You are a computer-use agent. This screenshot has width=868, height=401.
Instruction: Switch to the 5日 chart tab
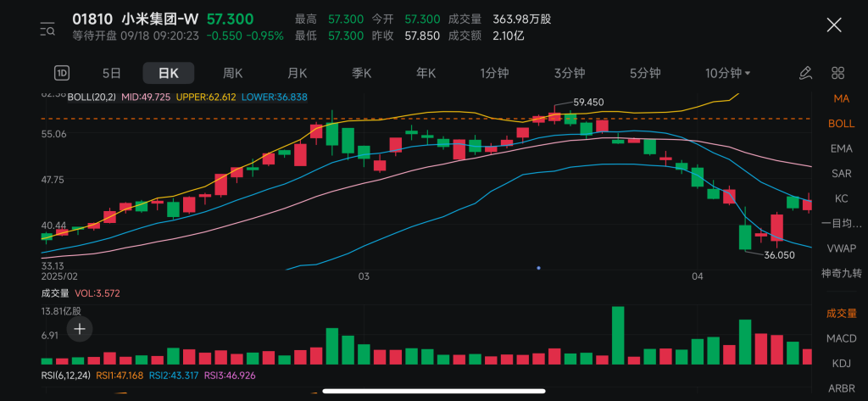click(112, 73)
